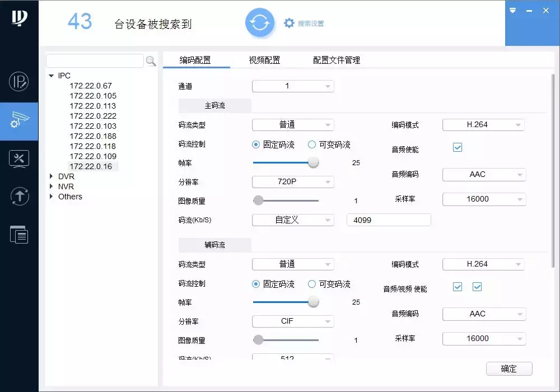Open main stream 分辨率 720P dropdown

[293, 181]
